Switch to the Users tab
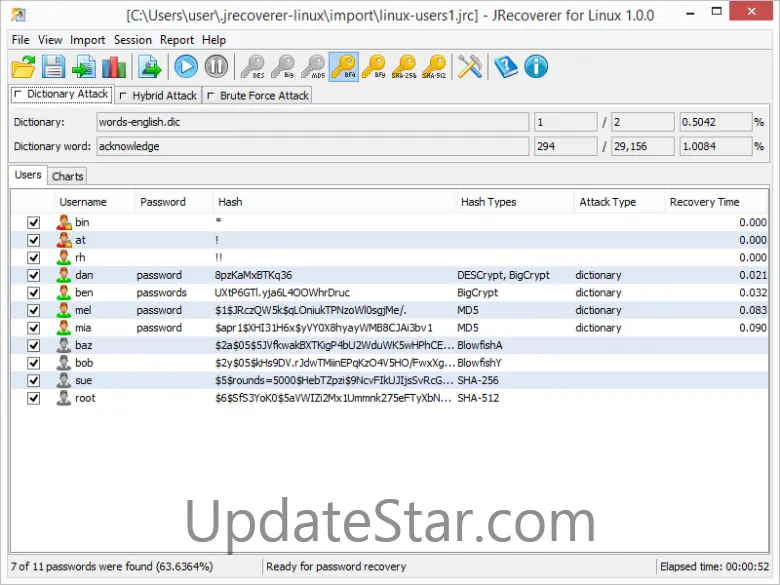 28,175
